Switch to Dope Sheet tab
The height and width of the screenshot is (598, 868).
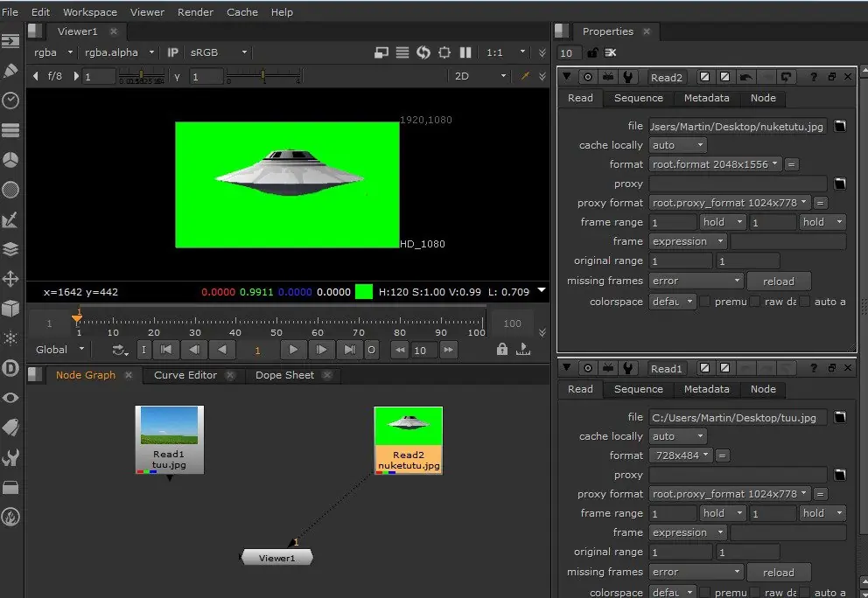(284, 375)
